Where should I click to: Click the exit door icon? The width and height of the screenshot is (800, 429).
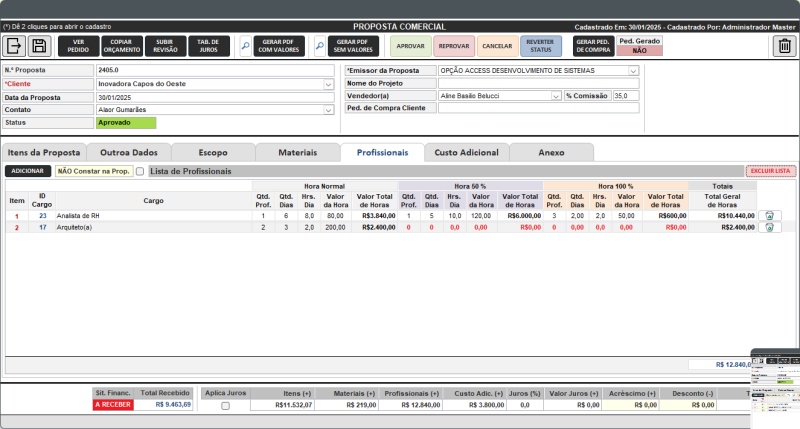[14, 46]
